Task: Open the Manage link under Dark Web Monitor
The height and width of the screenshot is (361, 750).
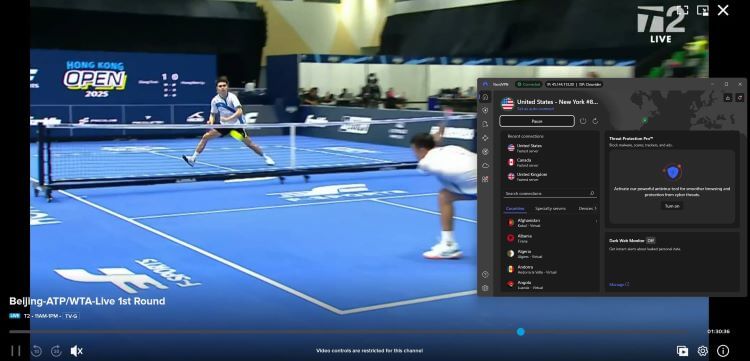Action: (x=618, y=284)
